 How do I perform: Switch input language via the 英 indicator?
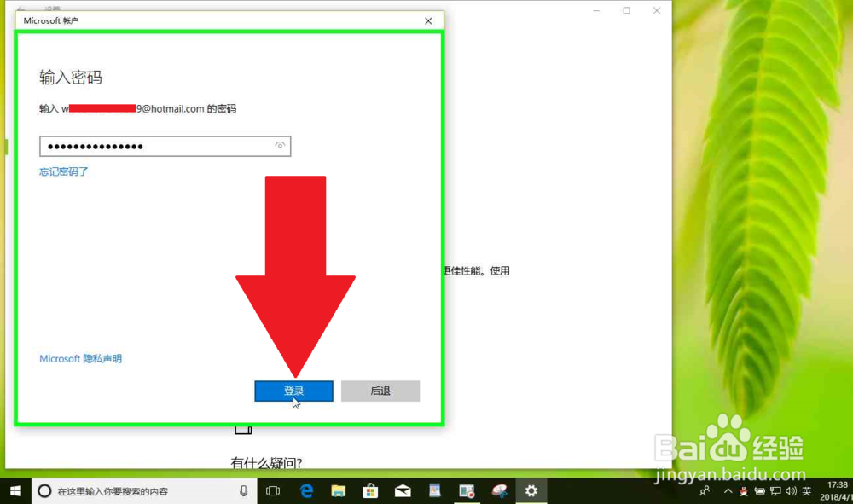click(807, 491)
